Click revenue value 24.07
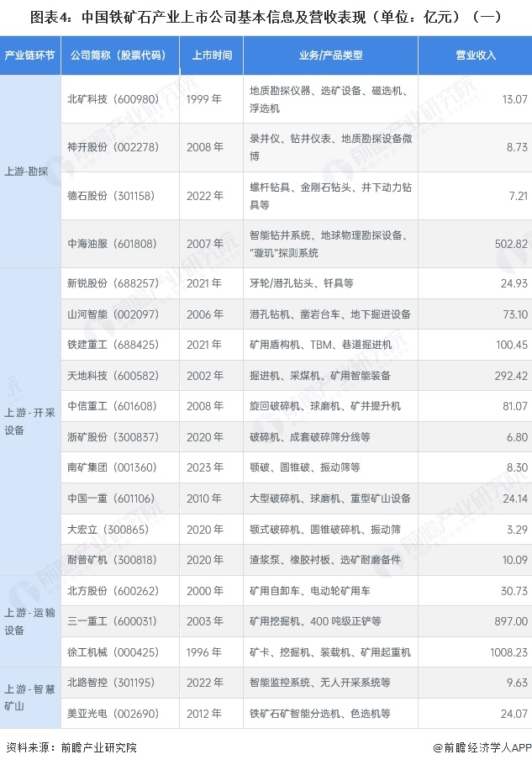Screen dimensions: 532x765 514,713
